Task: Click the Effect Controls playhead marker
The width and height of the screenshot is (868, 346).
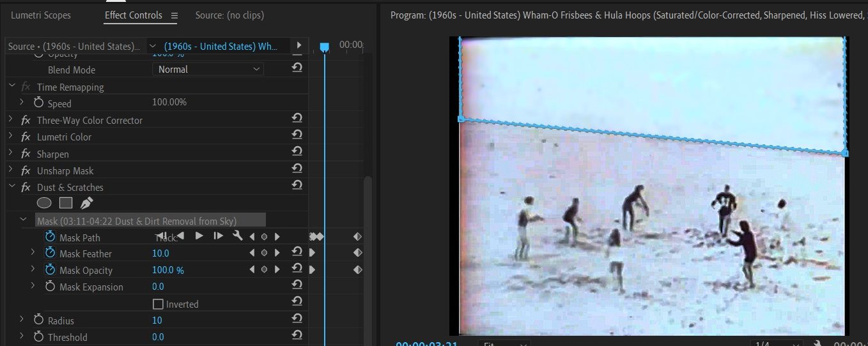Action: [x=324, y=47]
